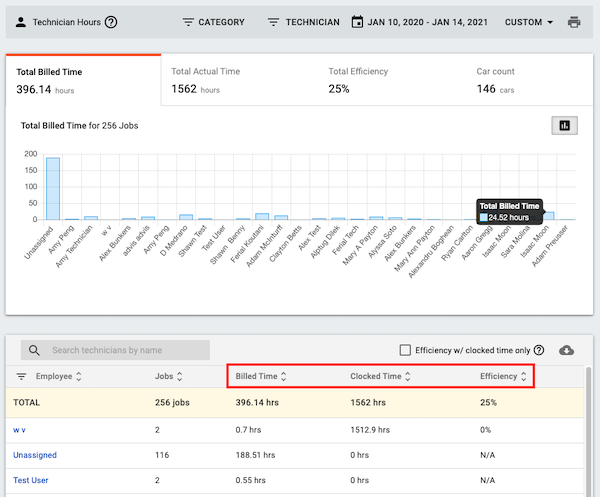This screenshot has height=497, width=600.
Task: Download report via cloud icon
Action: pos(566,350)
